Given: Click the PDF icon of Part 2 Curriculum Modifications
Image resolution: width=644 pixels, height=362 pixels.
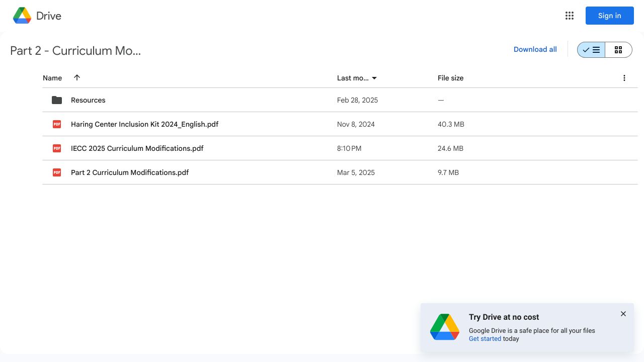Looking at the screenshot, I should (57, 172).
